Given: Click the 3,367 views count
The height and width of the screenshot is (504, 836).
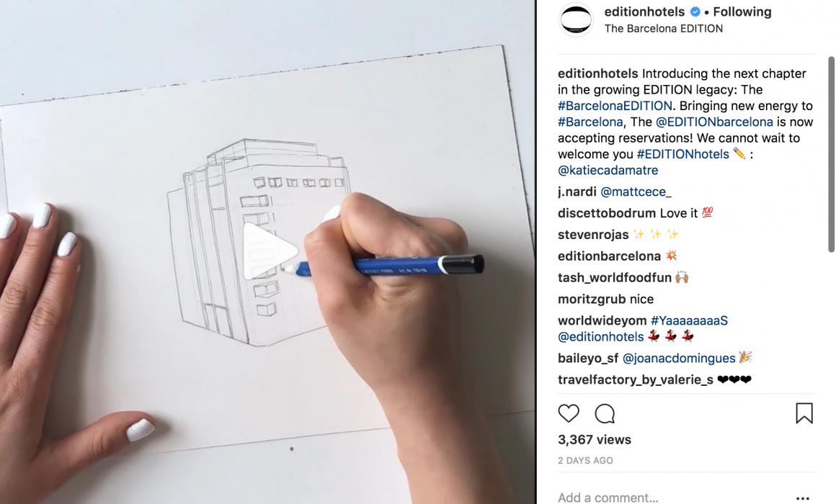Looking at the screenshot, I should point(595,439).
